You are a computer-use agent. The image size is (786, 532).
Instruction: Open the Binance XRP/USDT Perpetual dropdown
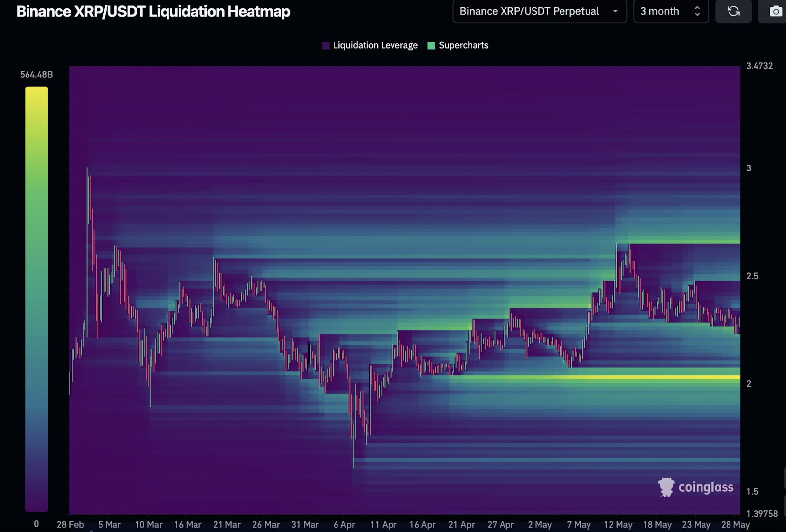coord(540,11)
